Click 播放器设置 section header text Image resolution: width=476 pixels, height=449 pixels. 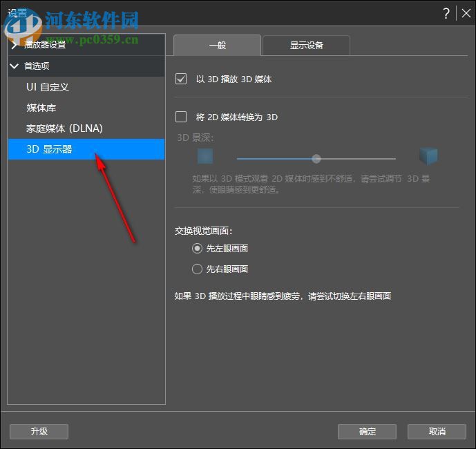45,45
